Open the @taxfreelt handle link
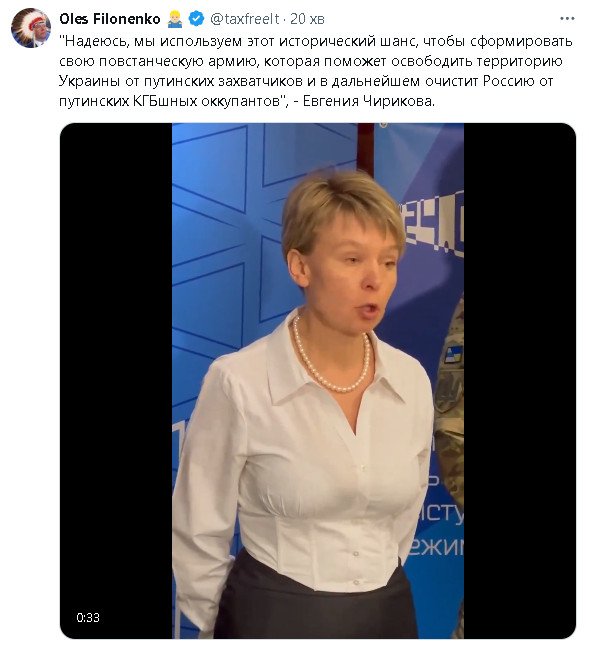This screenshot has width=589, height=646. pos(245,19)
